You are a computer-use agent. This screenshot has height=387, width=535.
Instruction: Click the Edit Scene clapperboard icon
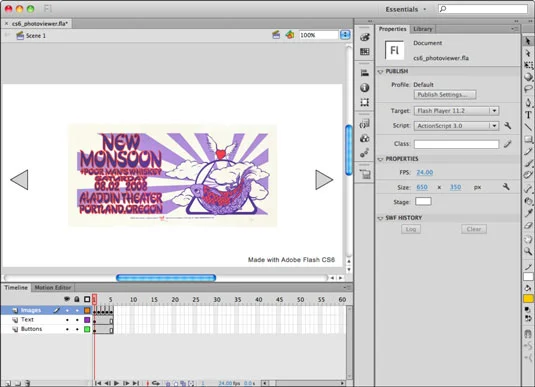[276, 35]
